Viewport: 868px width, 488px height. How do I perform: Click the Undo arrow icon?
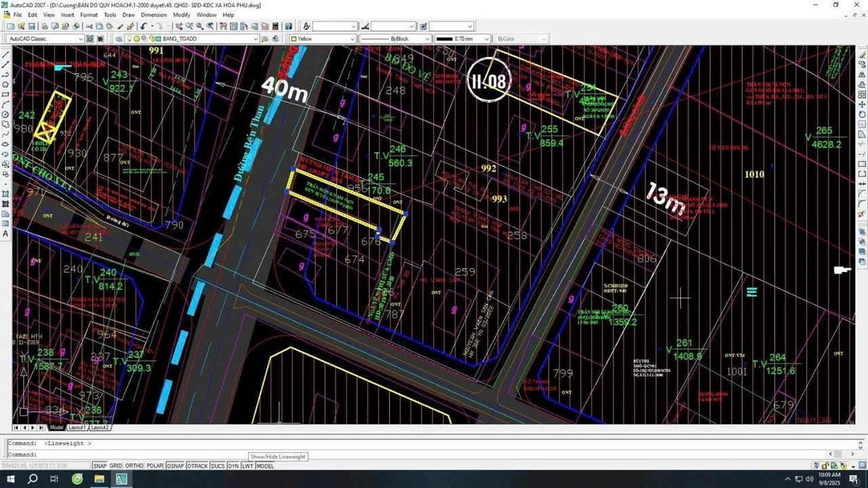(143, 26)
